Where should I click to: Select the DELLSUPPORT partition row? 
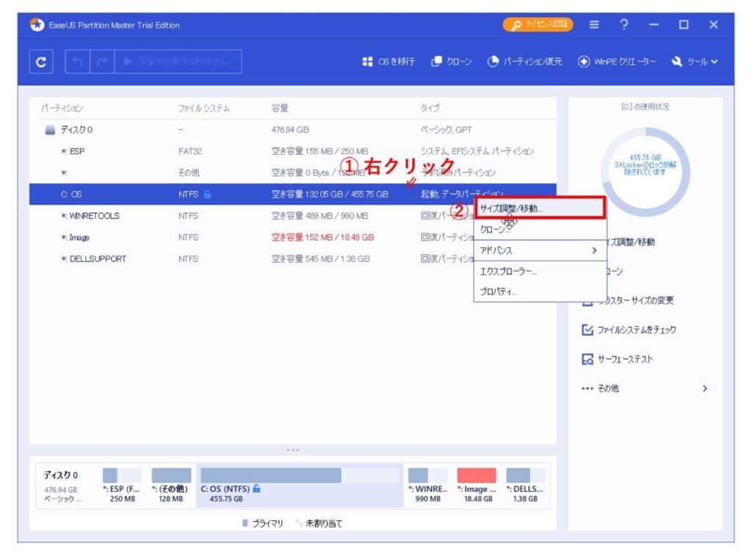tap(292, 259)
